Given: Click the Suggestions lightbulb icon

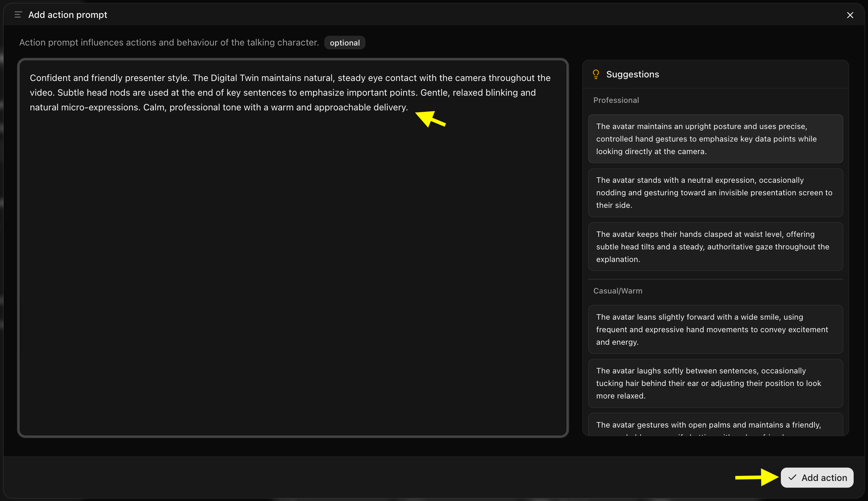Looking at the screenshot, I should [x=596, y=74].
